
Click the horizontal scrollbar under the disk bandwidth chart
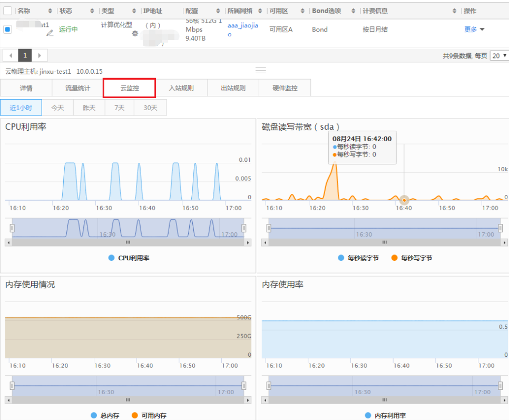click(x=384, y=242)
